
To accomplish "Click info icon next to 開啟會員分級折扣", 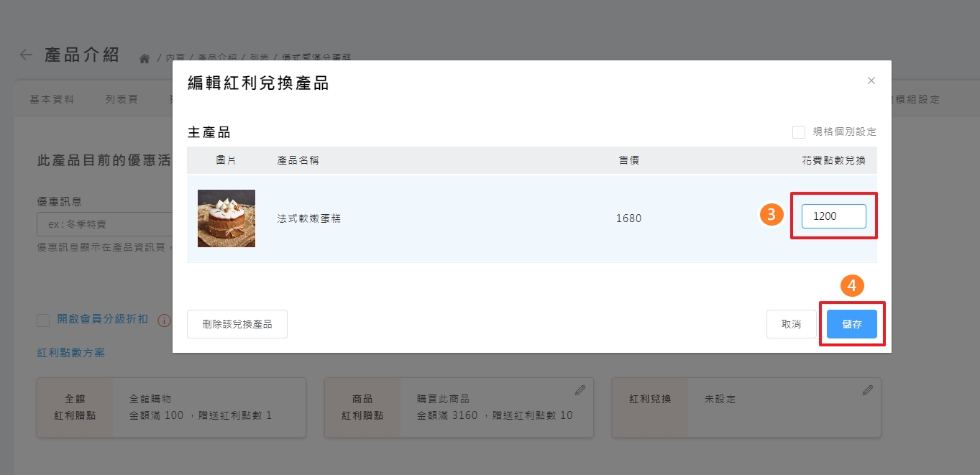I will 164,320.
